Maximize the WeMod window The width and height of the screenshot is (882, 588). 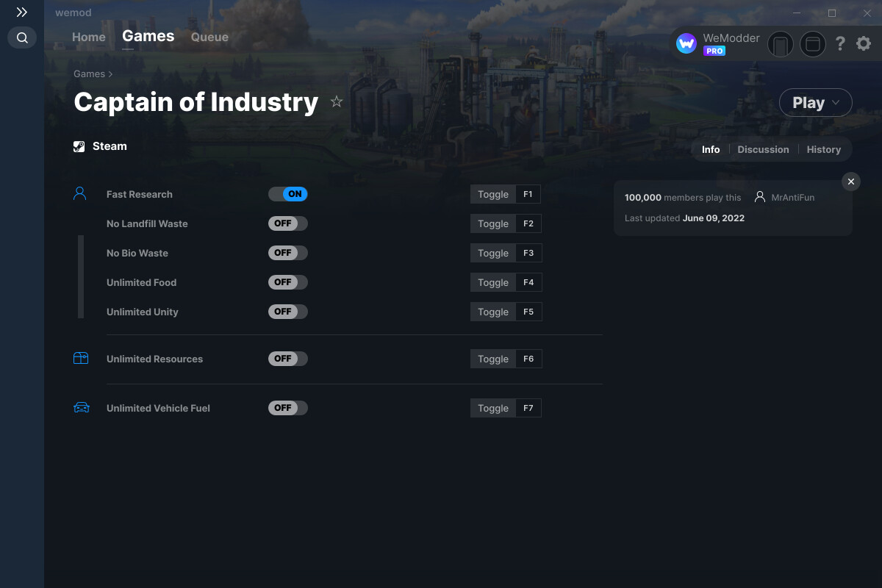[832, 13]
